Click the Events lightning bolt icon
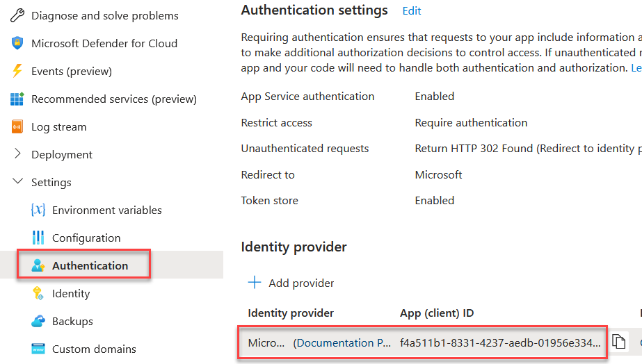Image resolution: width=642 pixels, height=364 pixels. (x=17, y=71)
